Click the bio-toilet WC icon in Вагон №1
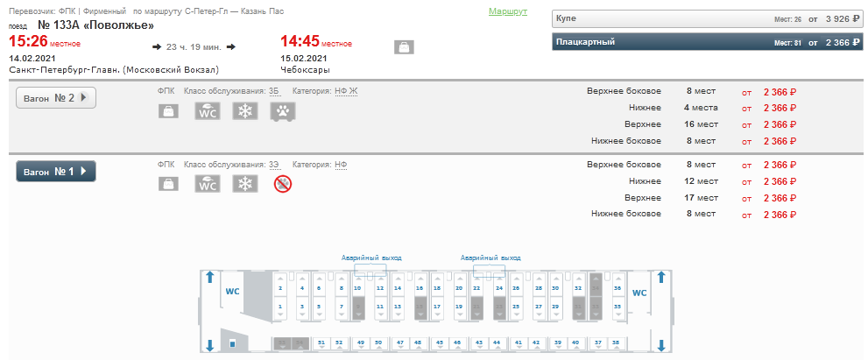 207,184
